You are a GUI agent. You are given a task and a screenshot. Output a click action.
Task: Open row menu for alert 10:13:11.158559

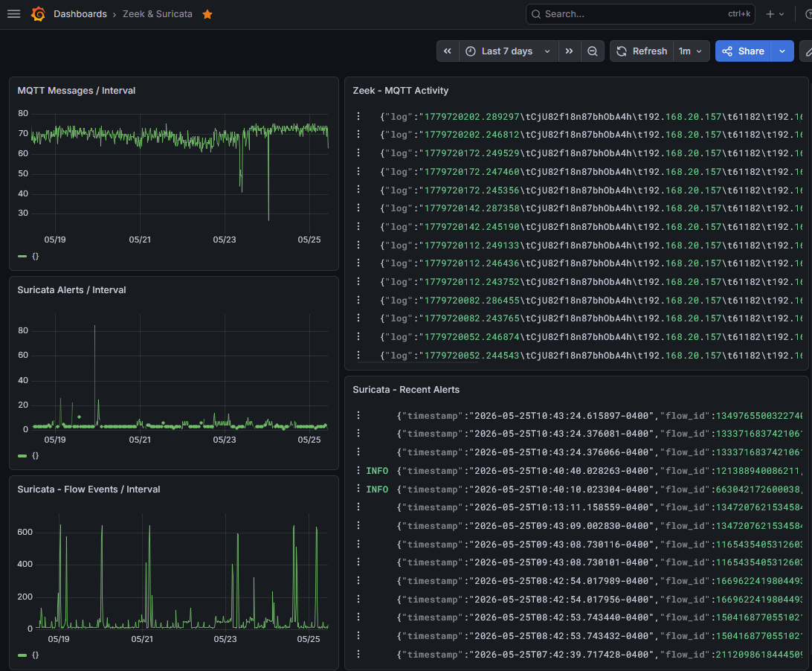358,507
